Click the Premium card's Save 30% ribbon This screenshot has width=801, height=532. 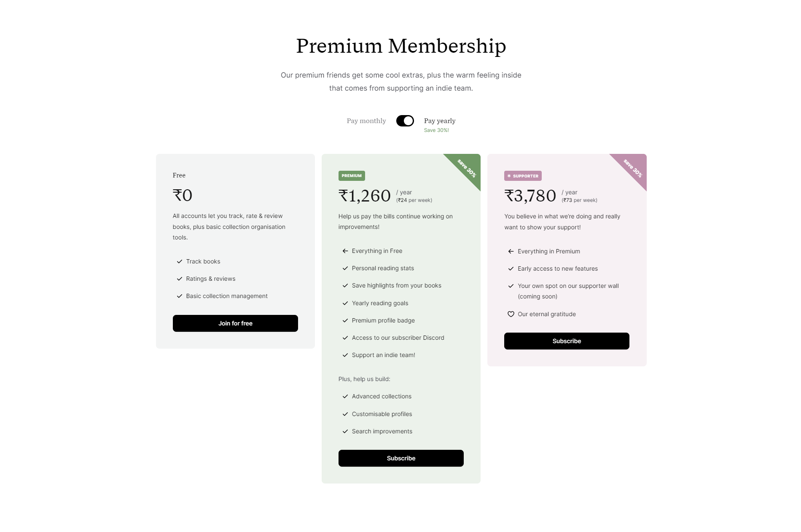[x=467, y=168]
